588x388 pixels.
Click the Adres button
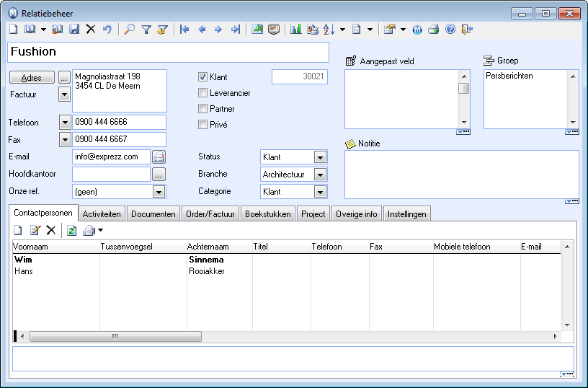coord(32,77)
